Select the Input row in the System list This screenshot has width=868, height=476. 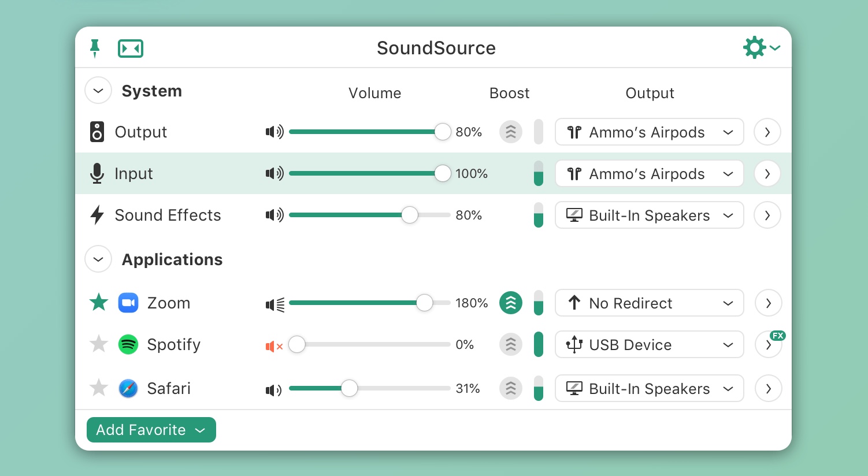point(433,173)
